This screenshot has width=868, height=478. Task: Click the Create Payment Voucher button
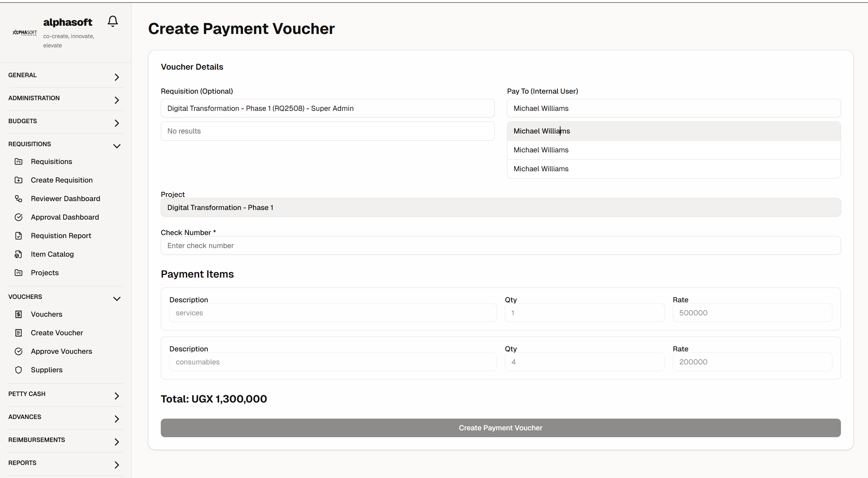[x=500, y=428]
